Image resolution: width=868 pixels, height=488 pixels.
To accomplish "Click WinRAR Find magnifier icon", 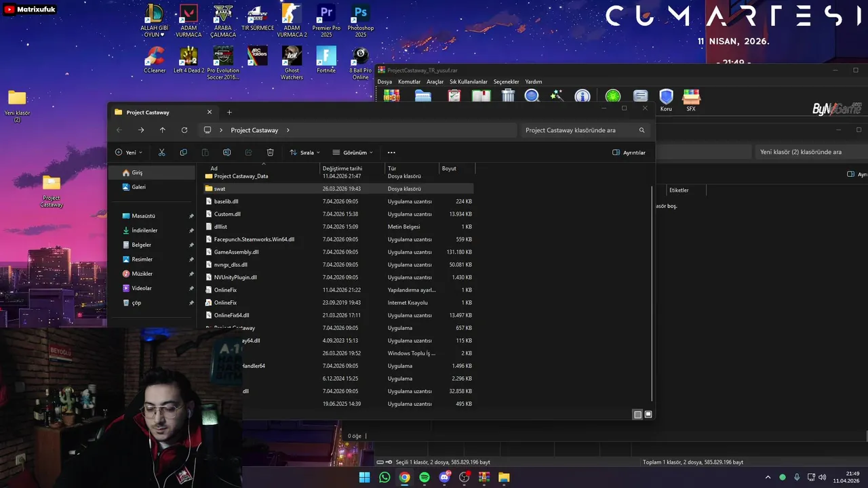I will point(532,96).
